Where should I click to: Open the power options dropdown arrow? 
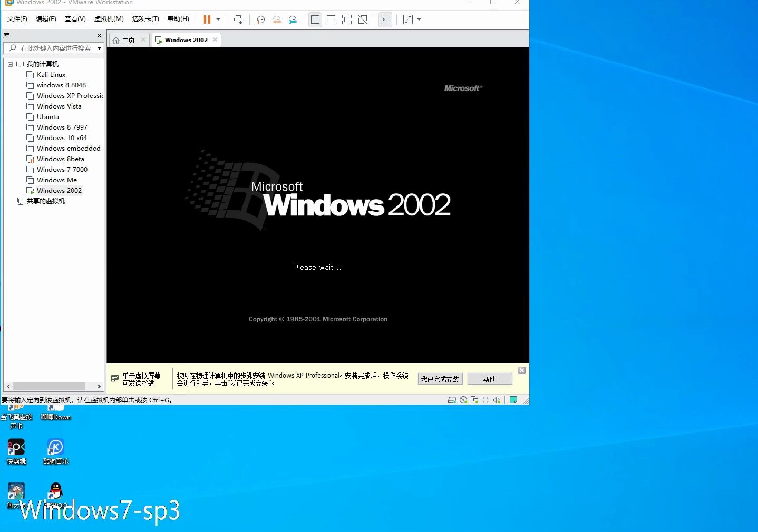click(218, 19)
